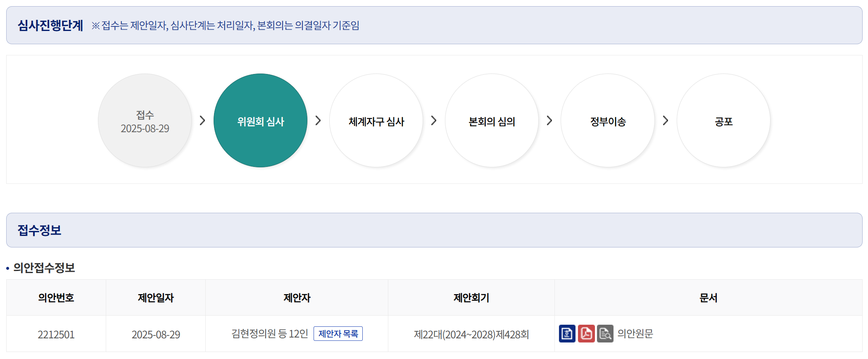
Task: Click the 김현정의원 등 12인 proposer text
Action: pos(270,333)
